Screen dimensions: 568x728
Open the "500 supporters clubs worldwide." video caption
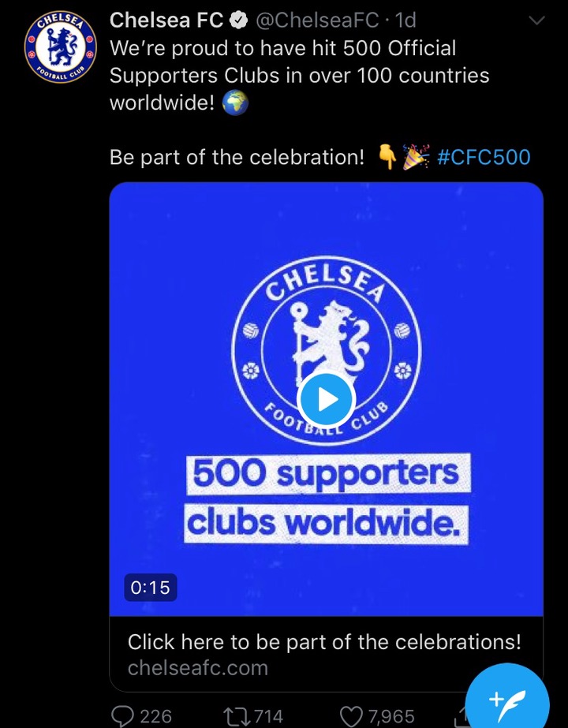pos(327,499)
